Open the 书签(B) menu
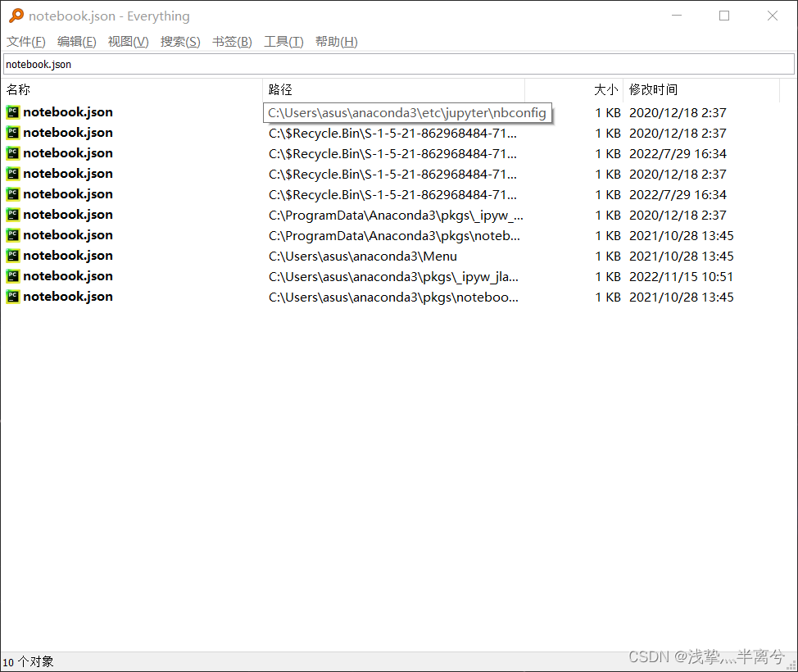Image resolution: width=798 pixels, height=672 pixels. click(232, 42)
